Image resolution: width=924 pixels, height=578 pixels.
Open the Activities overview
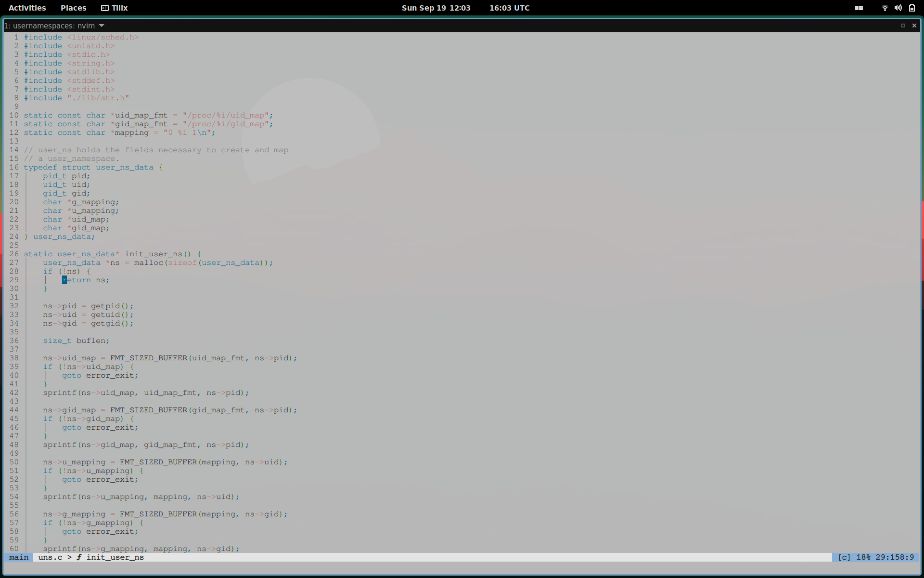point(27,8)
